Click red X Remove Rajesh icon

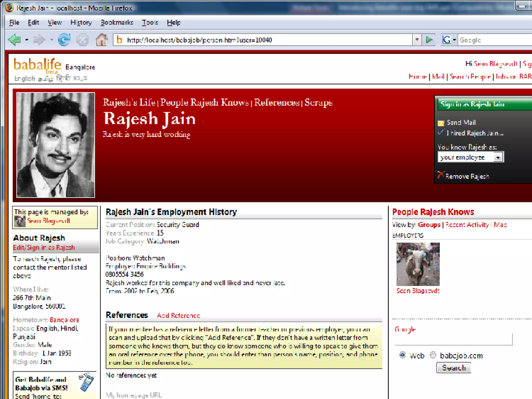(x=441, y=175)
